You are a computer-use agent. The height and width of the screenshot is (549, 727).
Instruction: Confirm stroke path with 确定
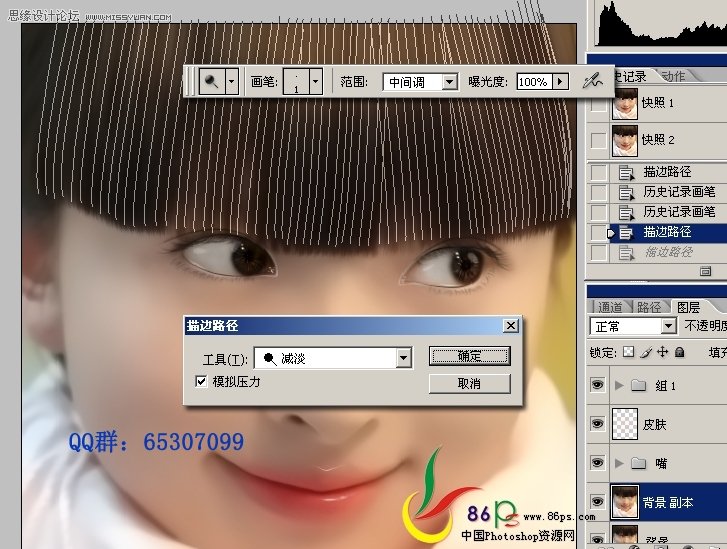(x=469, y=356)
